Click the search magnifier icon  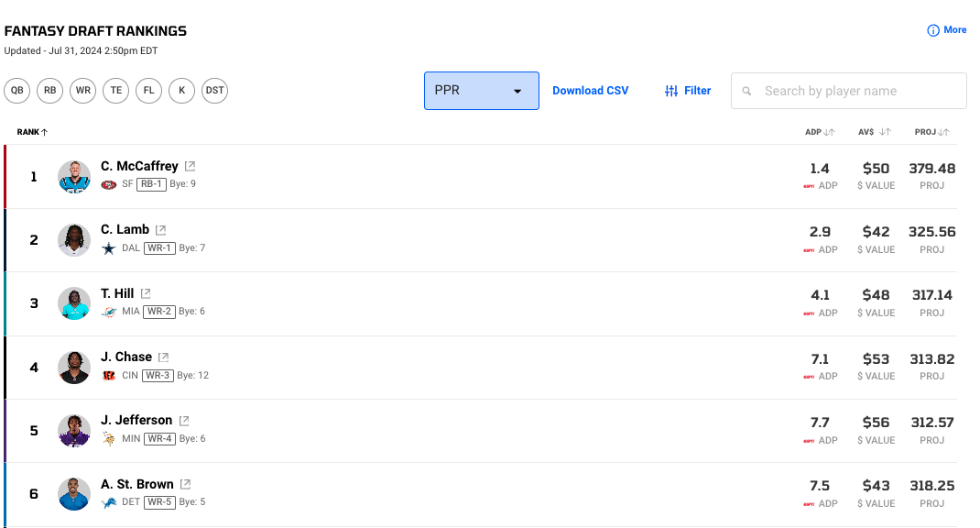747,92
